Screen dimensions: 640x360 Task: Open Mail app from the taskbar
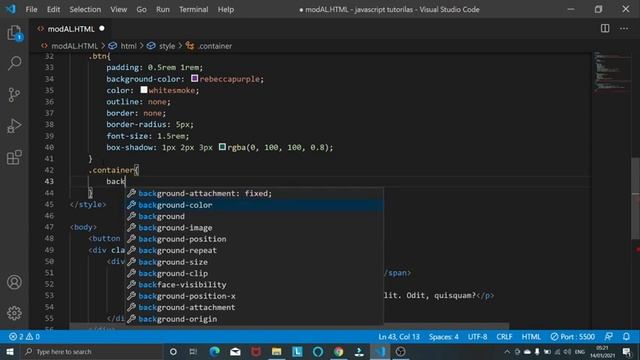click(x=236, y=352)
